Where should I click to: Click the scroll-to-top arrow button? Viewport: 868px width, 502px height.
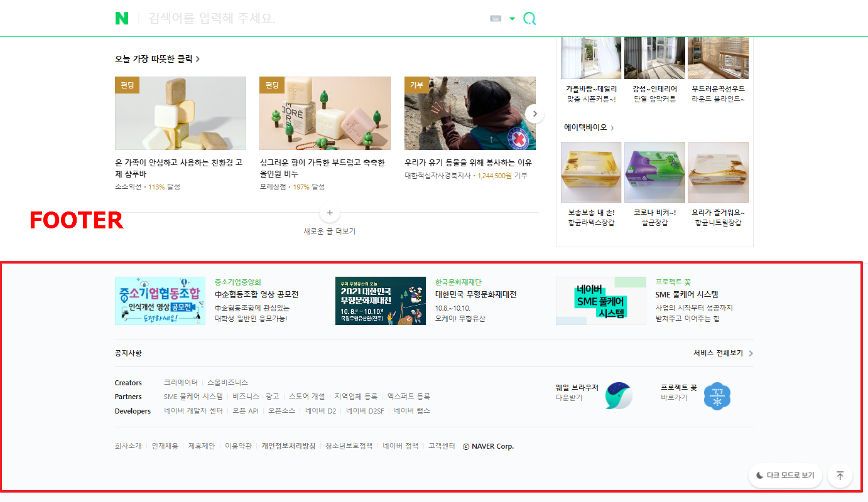(x=840, y=476)
